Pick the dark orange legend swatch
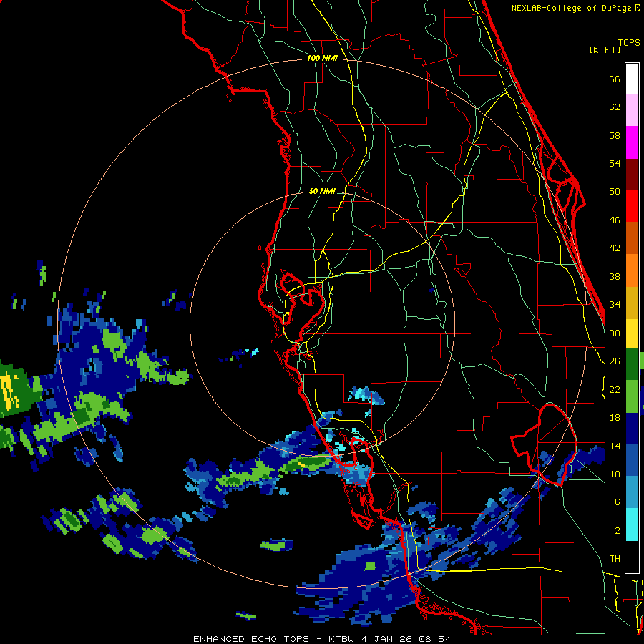This screenshot has height=644, width=644. point(632,238)
